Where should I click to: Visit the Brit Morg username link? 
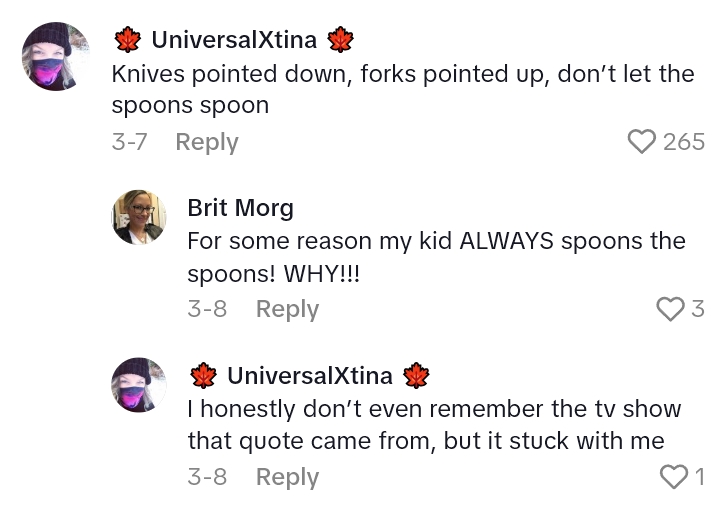240,208
